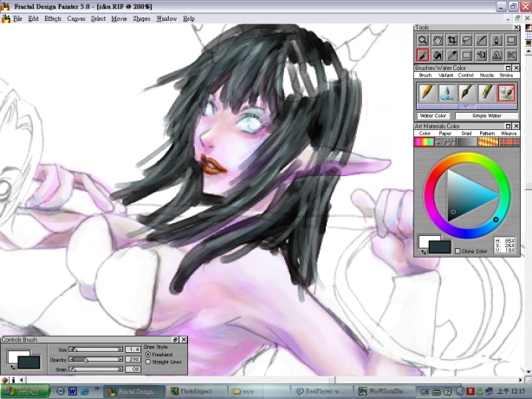This screenshot has height=399, width=532.
Task: Open the Edit menu
Action: (33, 19)
